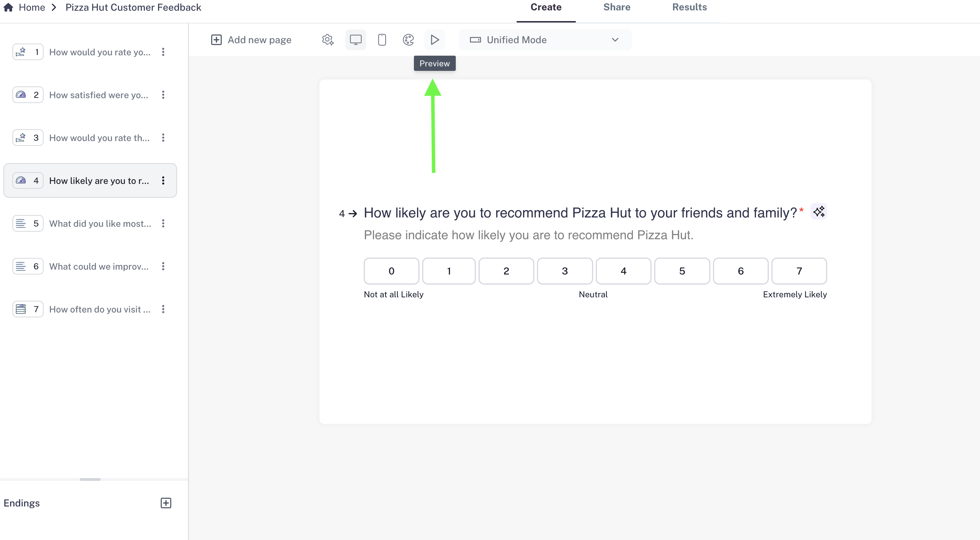The width and height of the screenshot is (980, 540).
Task: Open options menu for question 4
Action: (163, 180)
